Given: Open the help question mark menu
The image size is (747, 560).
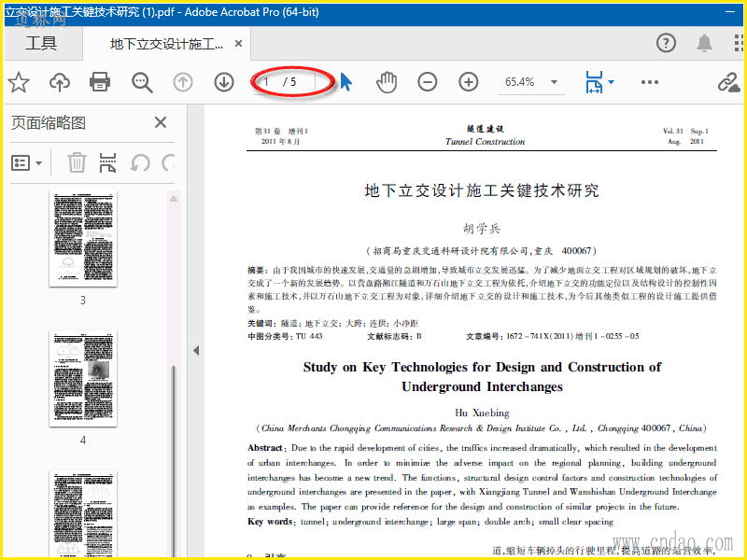Looking at the screenshot, I should [666, 43].
